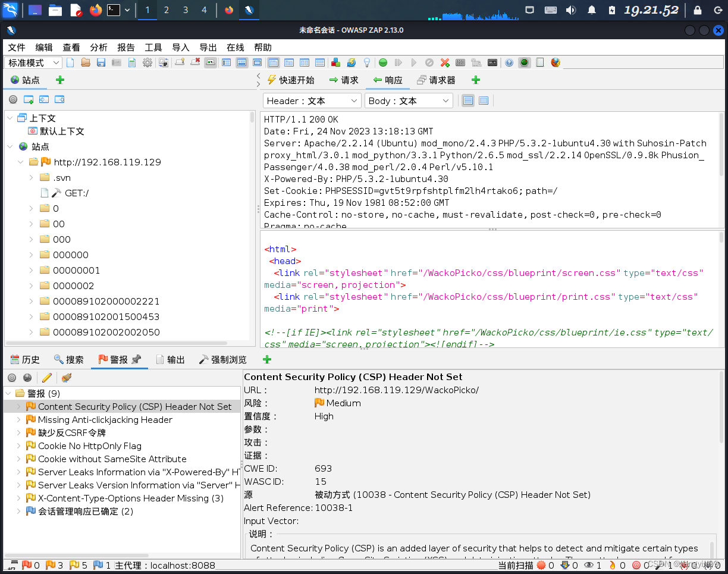
Task: Collapse the 上下文 tree node
Action: coord(10,118)
